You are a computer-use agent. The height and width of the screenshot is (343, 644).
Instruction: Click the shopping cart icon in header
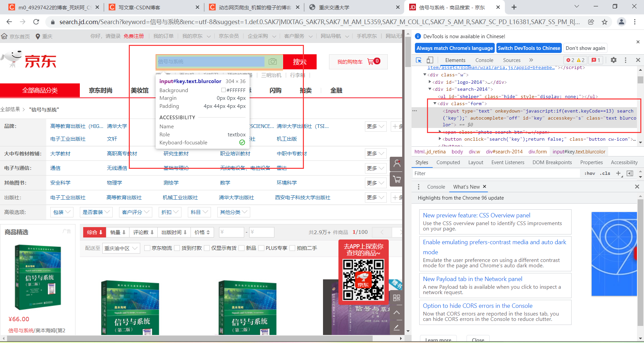pos(371,62)
